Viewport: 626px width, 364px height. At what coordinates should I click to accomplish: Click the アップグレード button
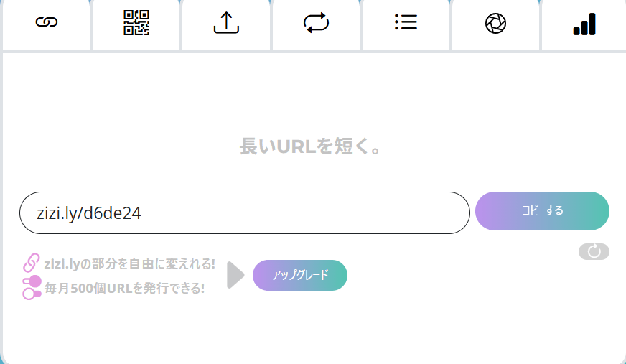click(x=300, y=275)
